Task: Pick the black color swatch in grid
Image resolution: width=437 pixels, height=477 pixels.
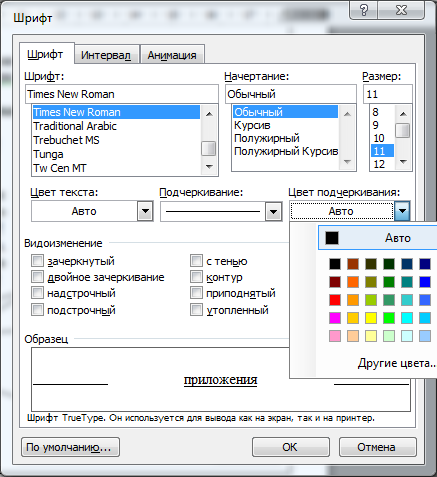Action: click(x=335, y=264)
